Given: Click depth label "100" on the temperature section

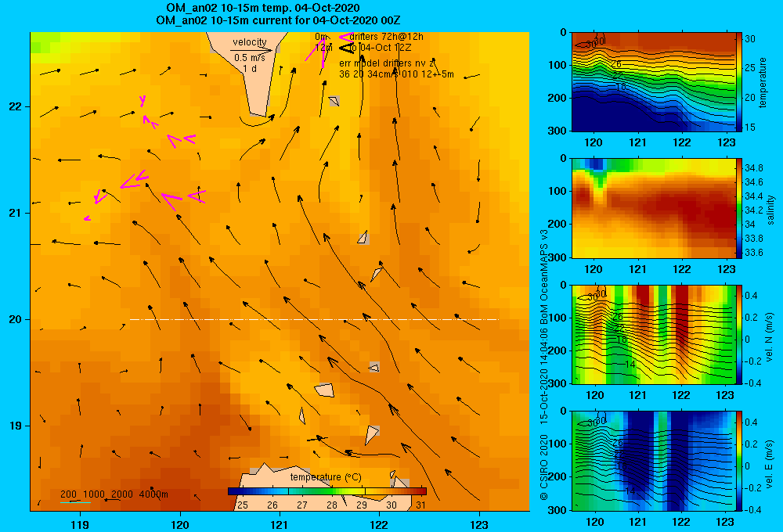Looking at the screenshot, I should point(557,65).
